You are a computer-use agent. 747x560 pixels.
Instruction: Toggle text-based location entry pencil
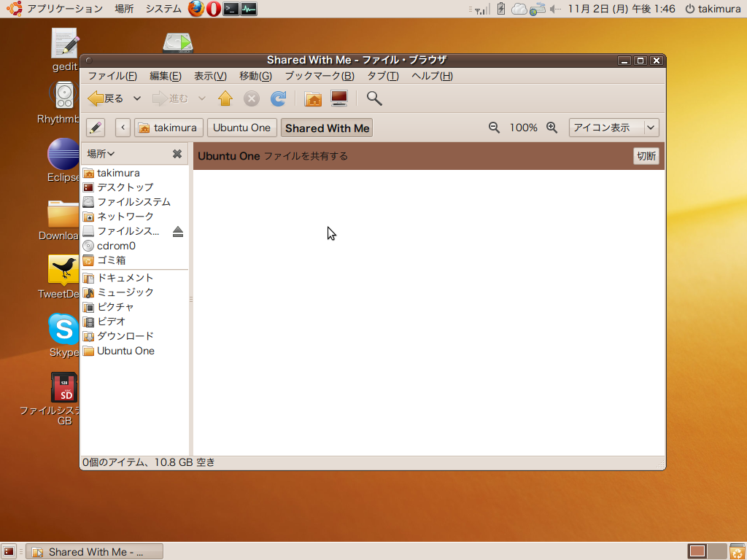tap(96, 128)
